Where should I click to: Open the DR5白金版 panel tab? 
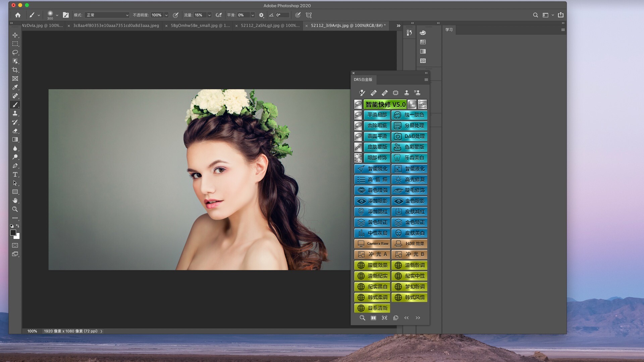click(363, 80)
